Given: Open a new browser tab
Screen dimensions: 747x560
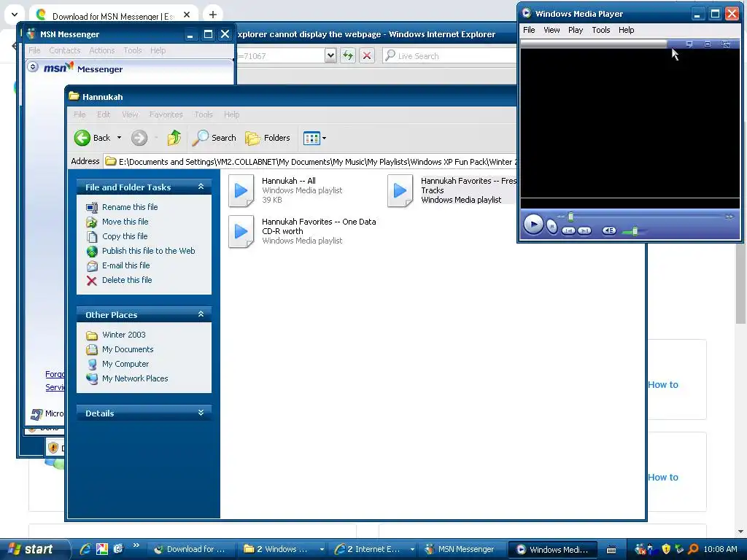Looking at the screenshot, I should (x=213, y=15).
